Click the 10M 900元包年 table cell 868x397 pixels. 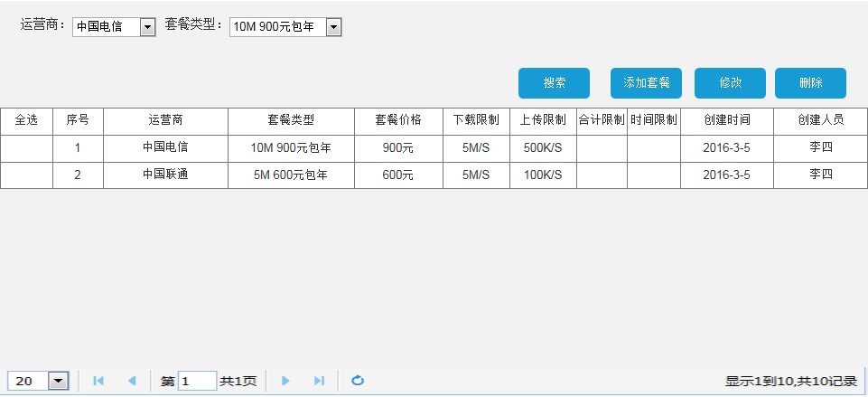click(291, 148)
